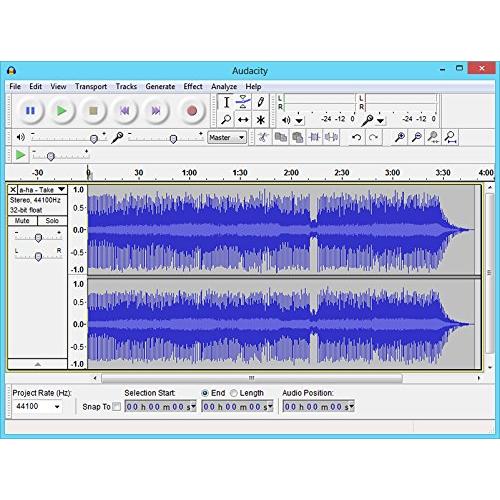Select the End radio button

pyautogui.click(x=205, y=393)
